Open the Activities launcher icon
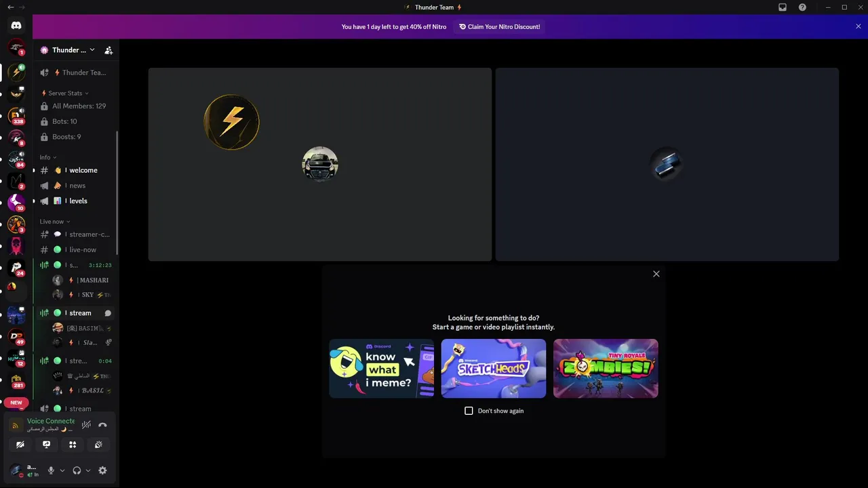Image resolution: width=868 pixels, height=488 pixels. [x=73, y=445]
